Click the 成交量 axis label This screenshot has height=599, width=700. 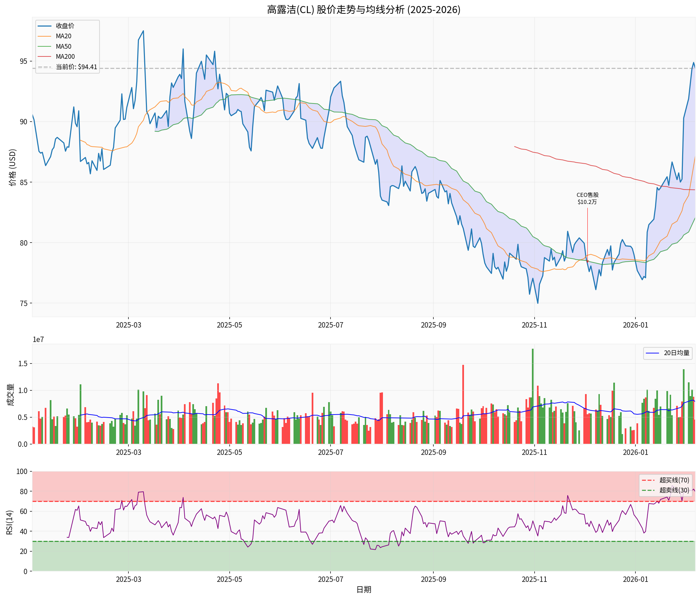10,394
